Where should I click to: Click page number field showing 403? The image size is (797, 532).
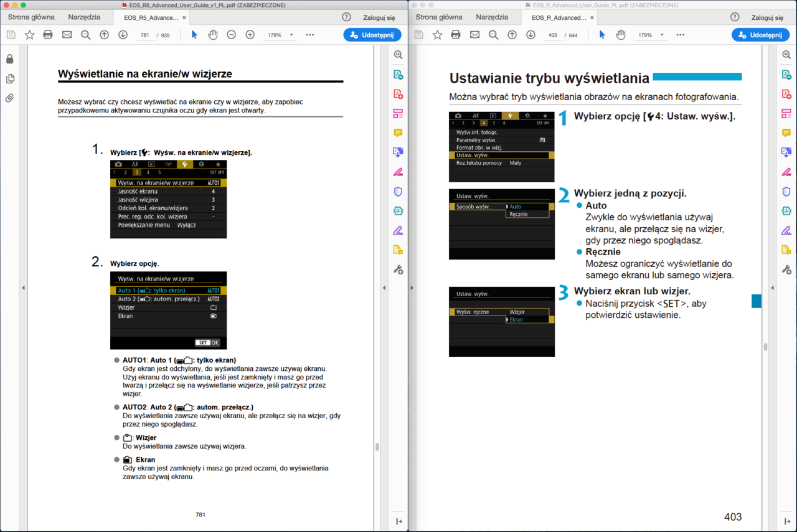[552, 35]
